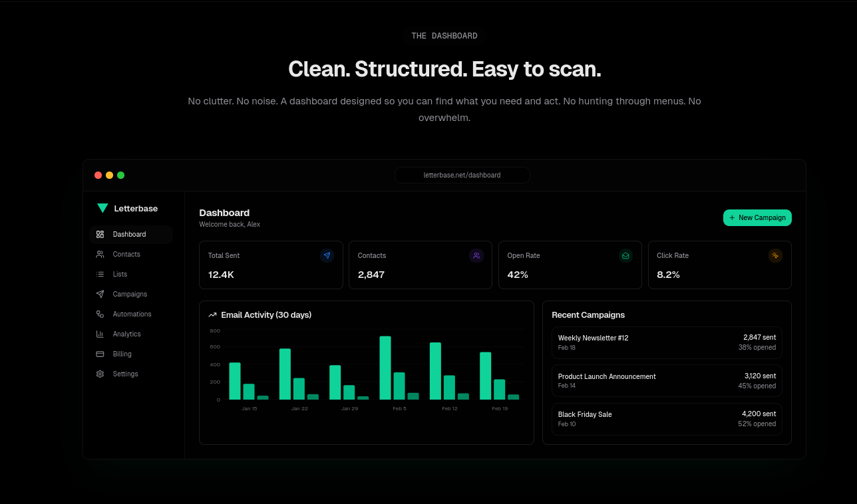Click the tallest bar for Feb 5

coord(385,368)
